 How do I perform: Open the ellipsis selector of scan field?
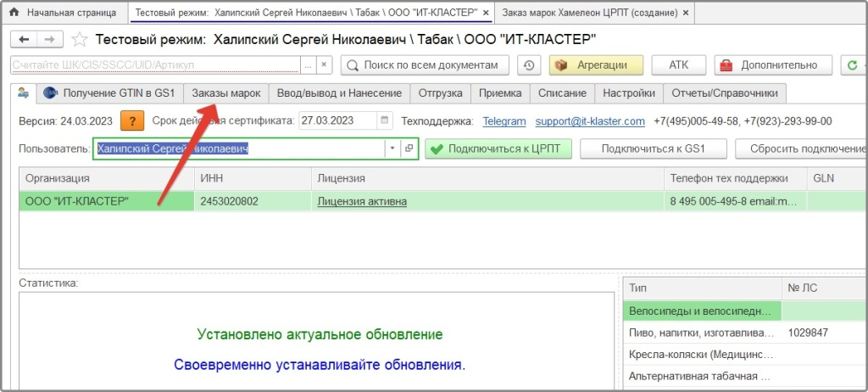tap(309, 64)
